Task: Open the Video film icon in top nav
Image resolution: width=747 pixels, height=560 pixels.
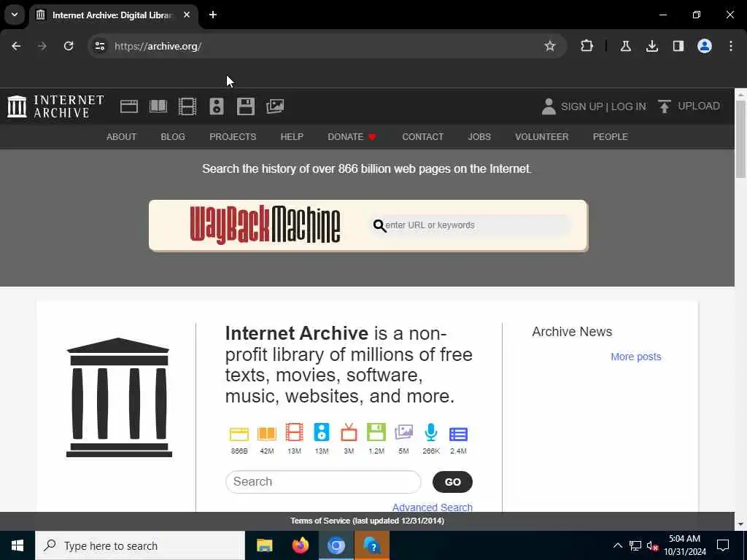Action: [x=187, y=106]
